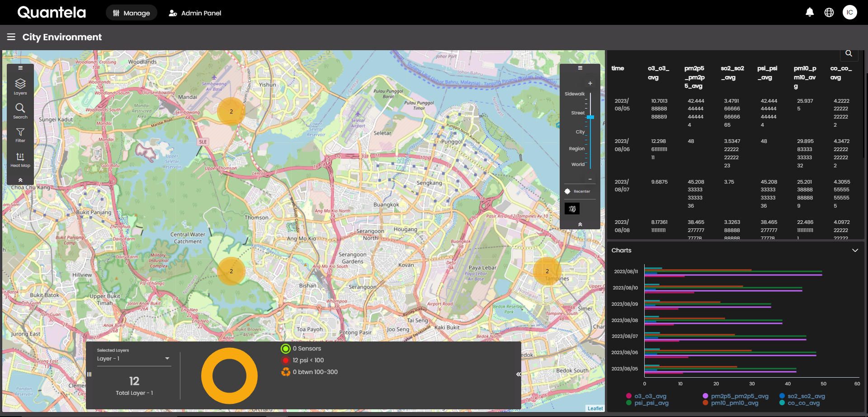Open the Leaflet attribution link
868x417 pixels.
coord(595,408)
